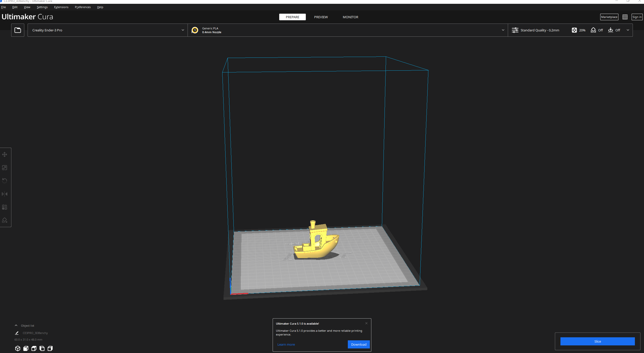
Task: Open the Help menu
Action: click(100, 7)
